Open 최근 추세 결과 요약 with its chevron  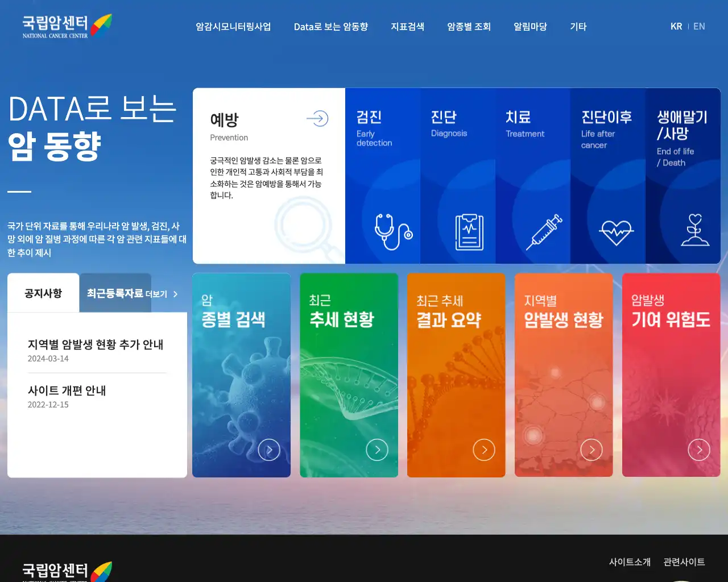point(484,450)
